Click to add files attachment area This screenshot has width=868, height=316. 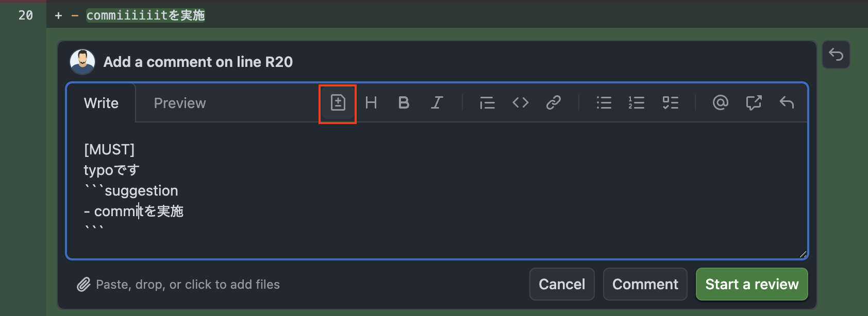(x=178, y=284)
